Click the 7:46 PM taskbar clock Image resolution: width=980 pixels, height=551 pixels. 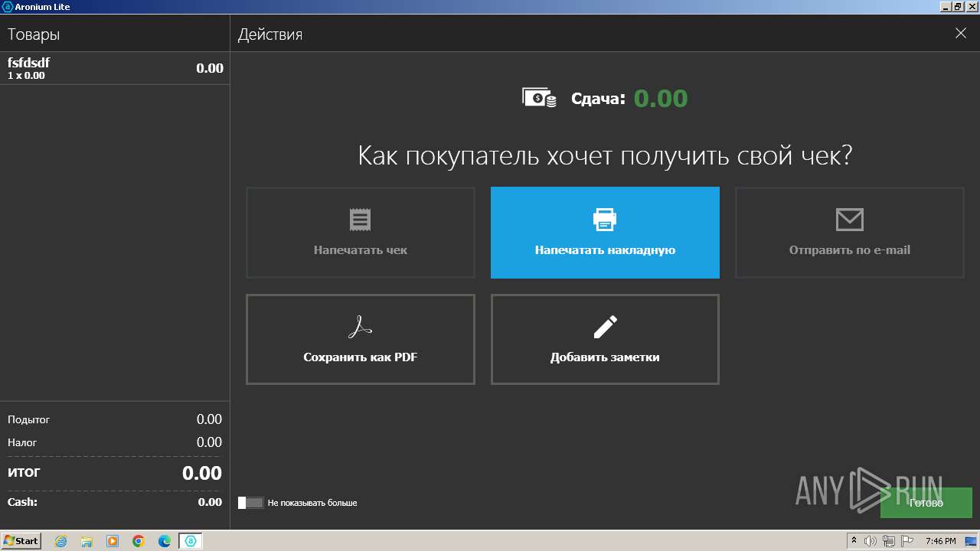(x=940, y=541)
